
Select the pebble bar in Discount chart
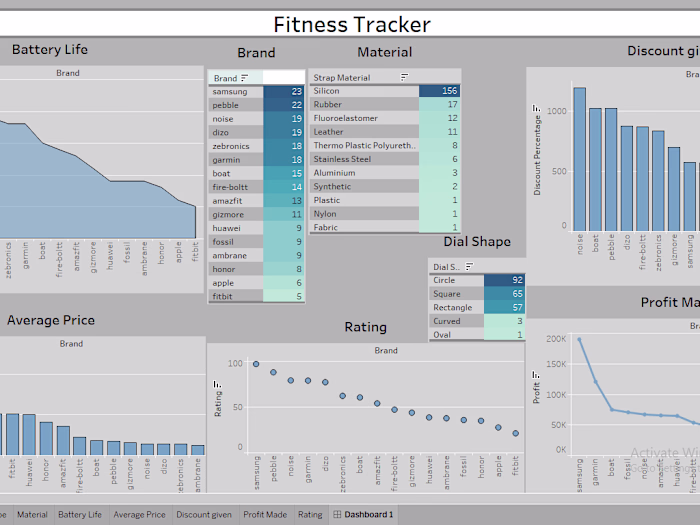(611, 170)
